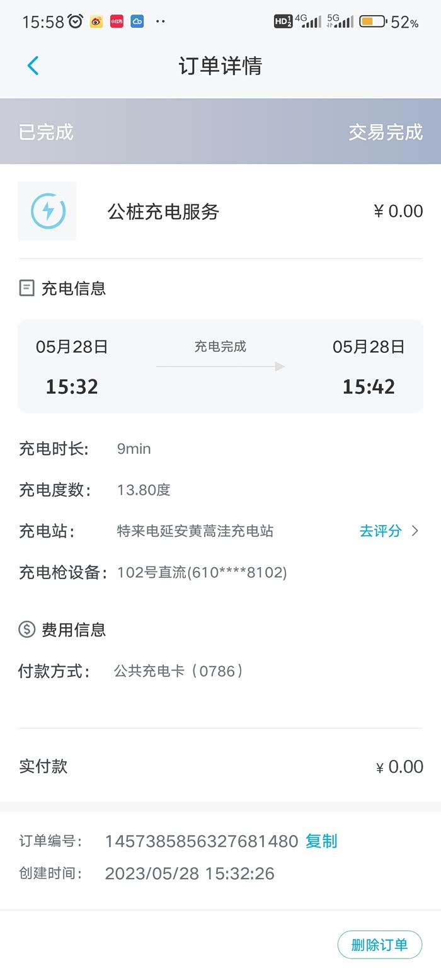This screenshot has height=980, width=441.
Task: Tap the 公桩充电服务 title
Action: click(163, 212)
